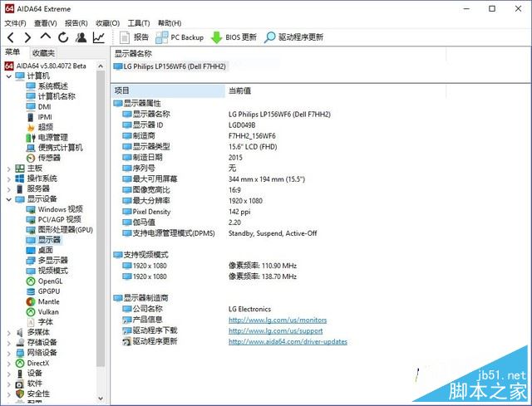The image size is (532, 406).
Task: Open the PC Backup tool
Action: point(180,37)
